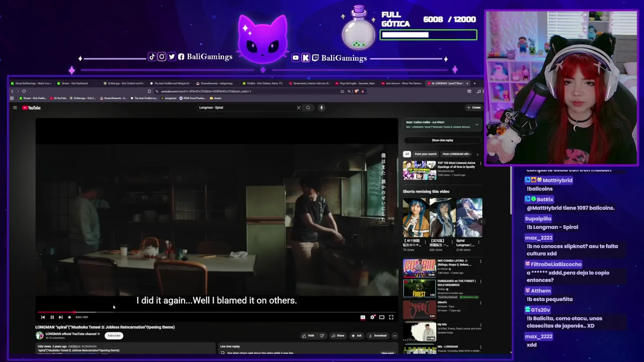Download the video
Viewport: 644px width, 362px height.
377,335
